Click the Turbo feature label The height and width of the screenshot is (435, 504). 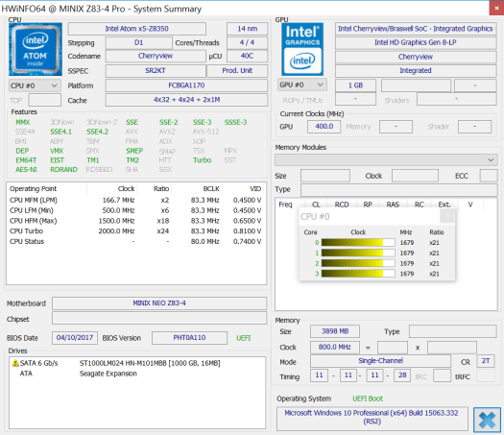(203, 160)
